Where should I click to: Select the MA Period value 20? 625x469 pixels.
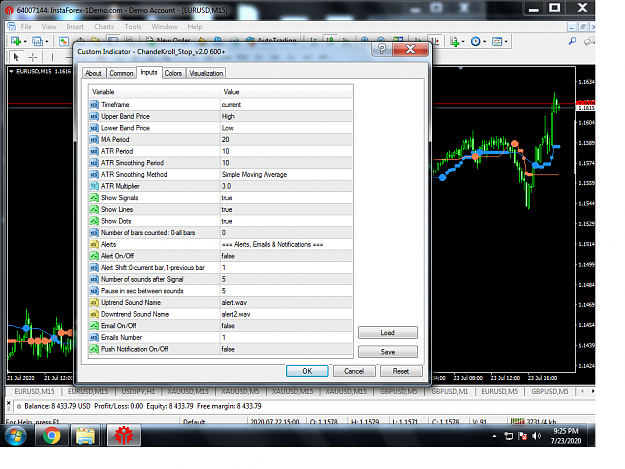coord(226,139)
